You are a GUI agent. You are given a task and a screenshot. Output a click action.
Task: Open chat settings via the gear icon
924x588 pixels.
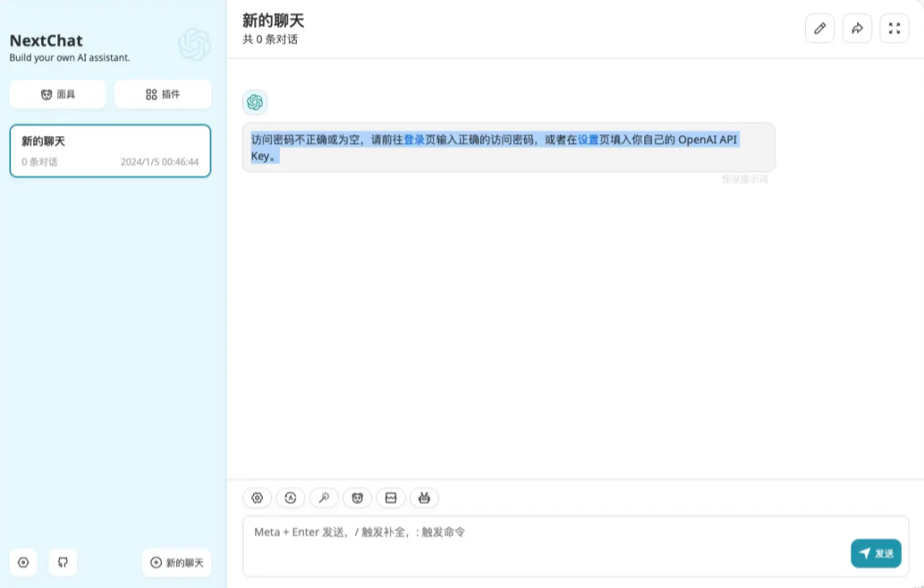[x=257, y=497]
